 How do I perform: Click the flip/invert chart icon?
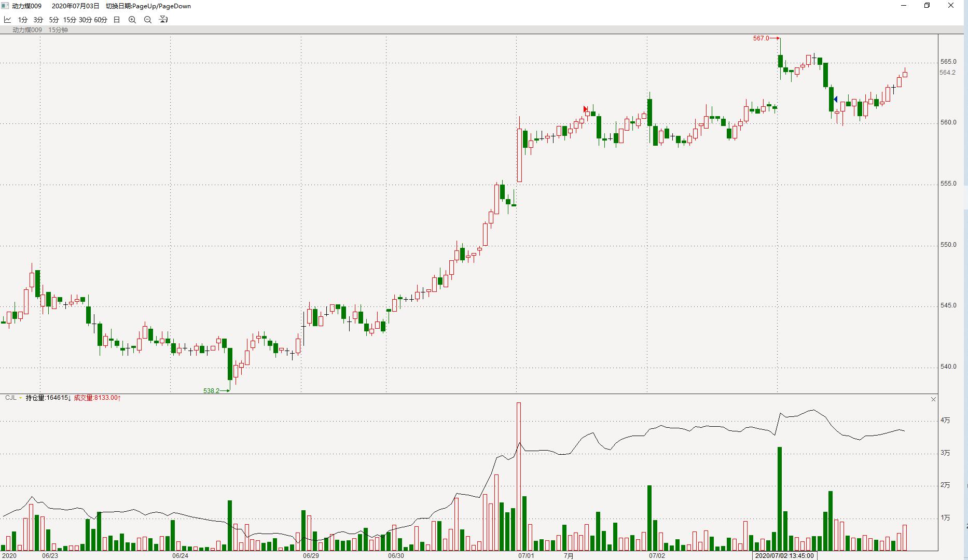pos(163,20)
